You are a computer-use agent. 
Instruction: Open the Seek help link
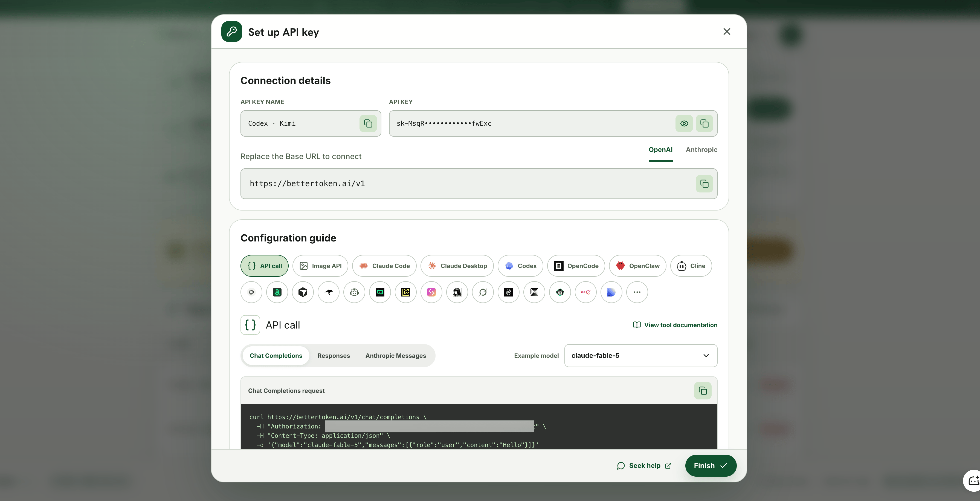click(x=644, y=466)
